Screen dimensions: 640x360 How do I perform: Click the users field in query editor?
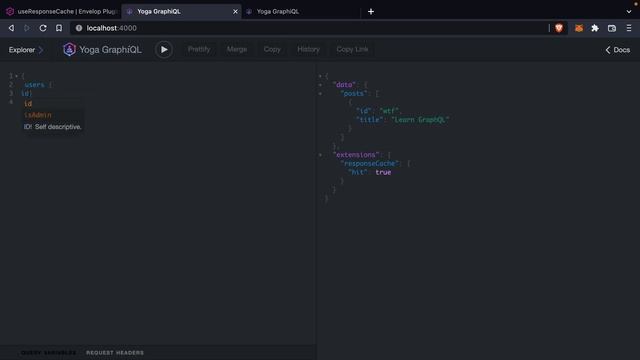click(34, 85)
